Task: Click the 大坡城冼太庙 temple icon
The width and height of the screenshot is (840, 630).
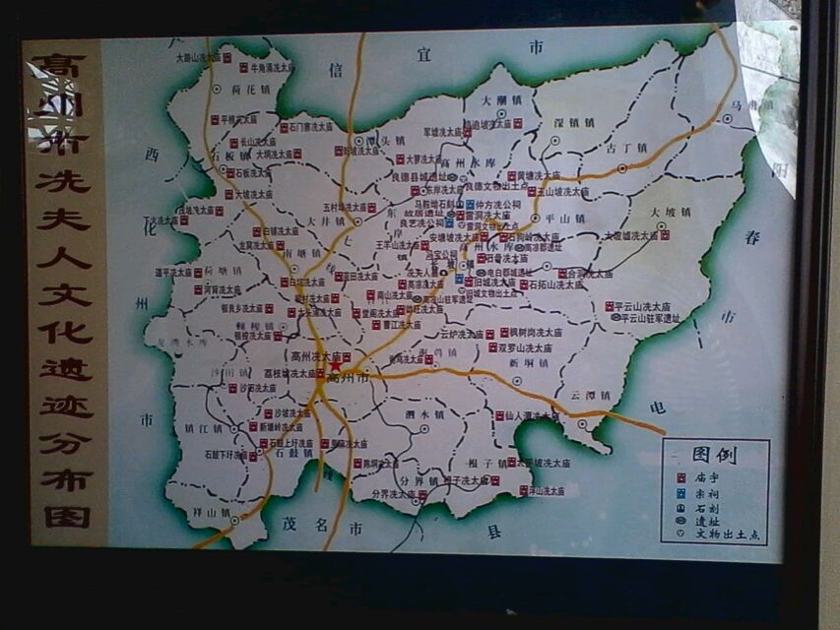Action: 665,235
